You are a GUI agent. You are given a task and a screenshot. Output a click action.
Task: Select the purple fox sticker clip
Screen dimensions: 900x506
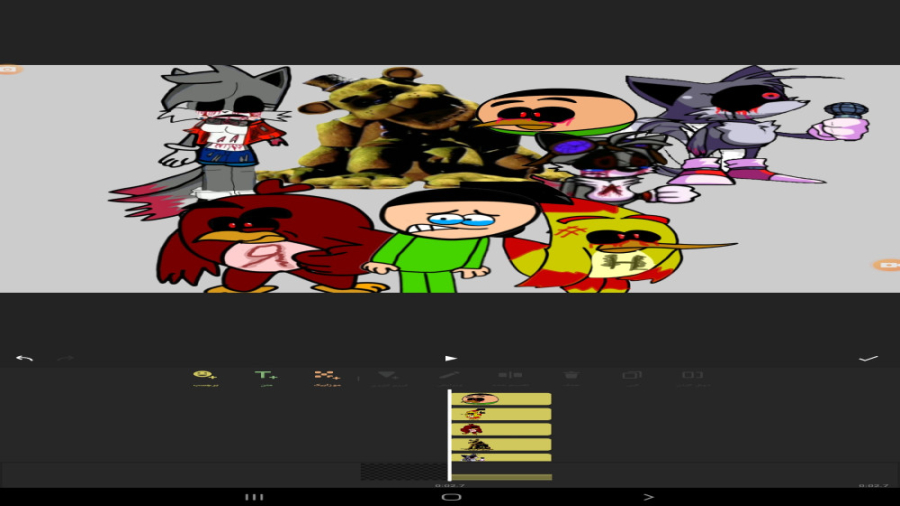pos(501,457)
